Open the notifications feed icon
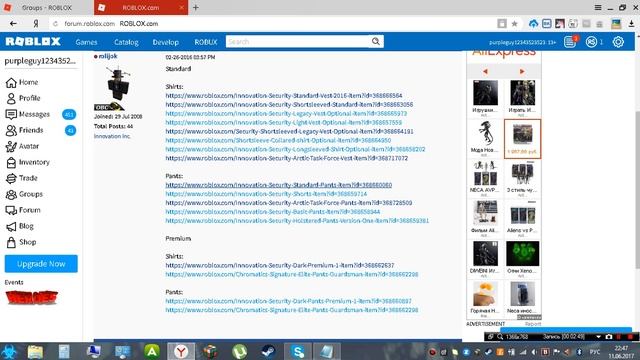The height and width of the screenshot is (360, 640). (x=570, y=42)
